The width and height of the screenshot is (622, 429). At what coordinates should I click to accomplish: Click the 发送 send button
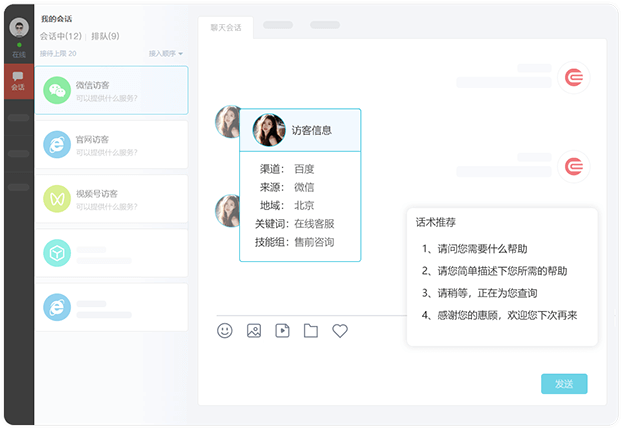pos(564,384)
